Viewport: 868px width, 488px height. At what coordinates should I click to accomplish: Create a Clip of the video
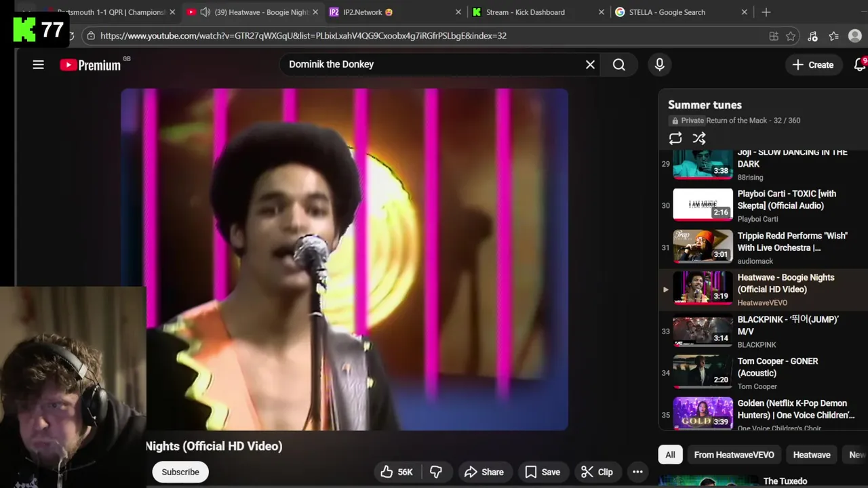pyautogui.click(x=597, y=472)
